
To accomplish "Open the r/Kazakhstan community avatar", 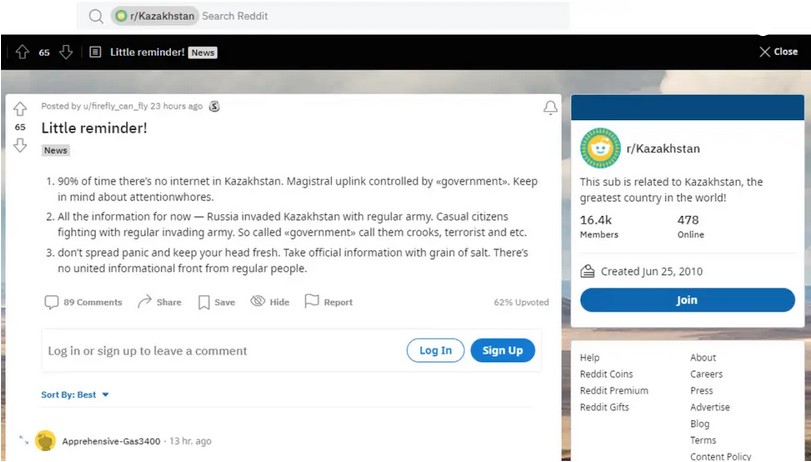I will tap(600, 148).
